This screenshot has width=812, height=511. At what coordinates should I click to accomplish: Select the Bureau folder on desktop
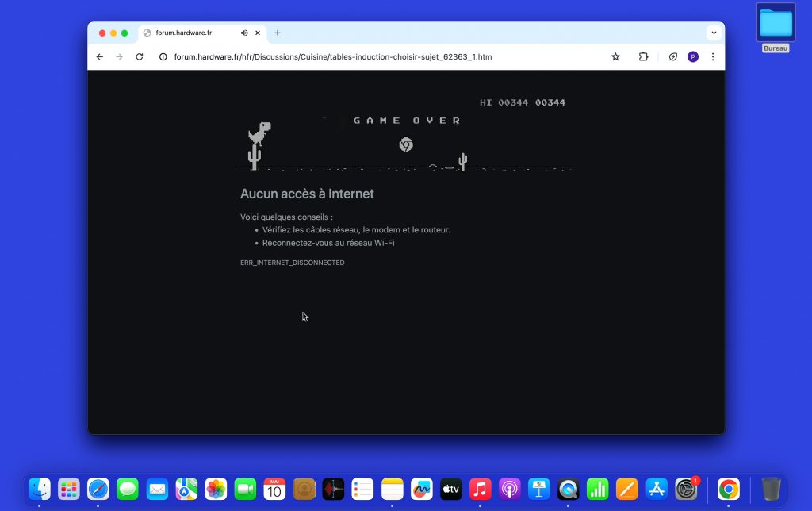click(776, 24)
